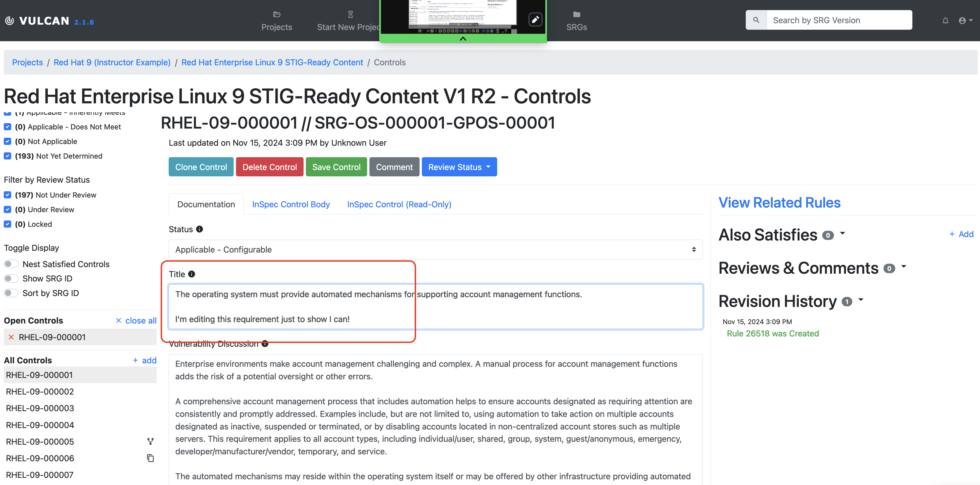Click the Search by SRG Version field
The height and width of the screenshot is (485, 980).
[x=839, y=20]
